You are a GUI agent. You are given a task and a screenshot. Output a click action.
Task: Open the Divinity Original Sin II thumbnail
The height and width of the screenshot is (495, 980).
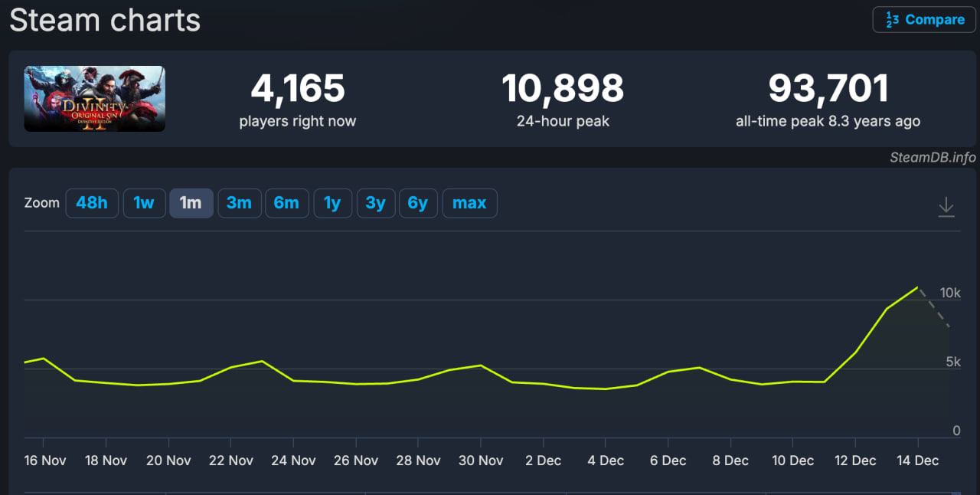pyautogui.click(x=94, y=99)
